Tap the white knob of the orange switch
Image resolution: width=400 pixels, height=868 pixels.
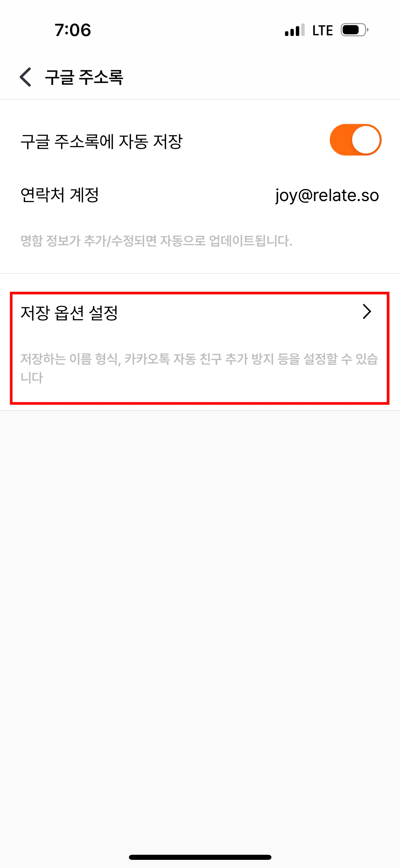pos(366,140)
